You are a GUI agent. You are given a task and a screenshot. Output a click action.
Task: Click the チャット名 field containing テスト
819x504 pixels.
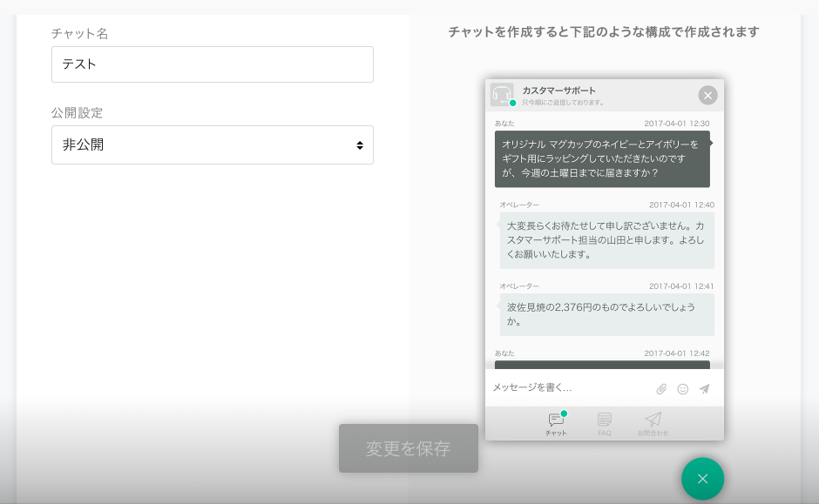click(212, 64)
